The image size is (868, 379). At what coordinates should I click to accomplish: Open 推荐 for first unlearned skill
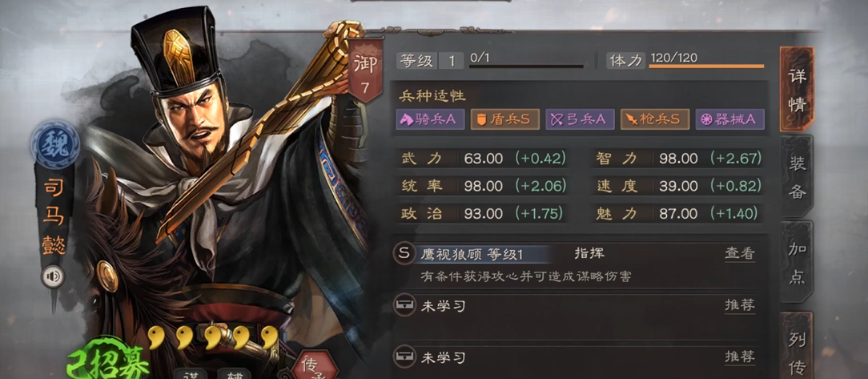coord(740,305)
